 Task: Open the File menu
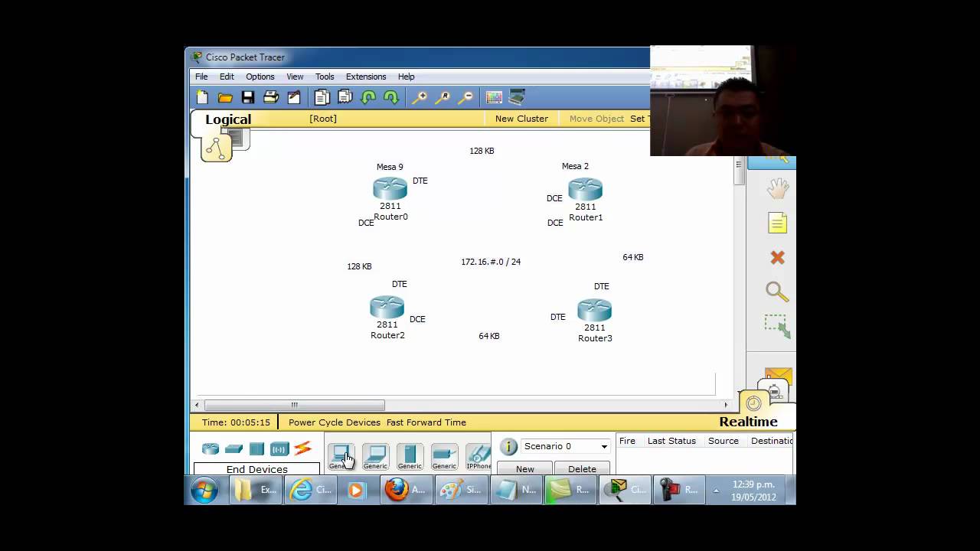[x=201, y=77]
